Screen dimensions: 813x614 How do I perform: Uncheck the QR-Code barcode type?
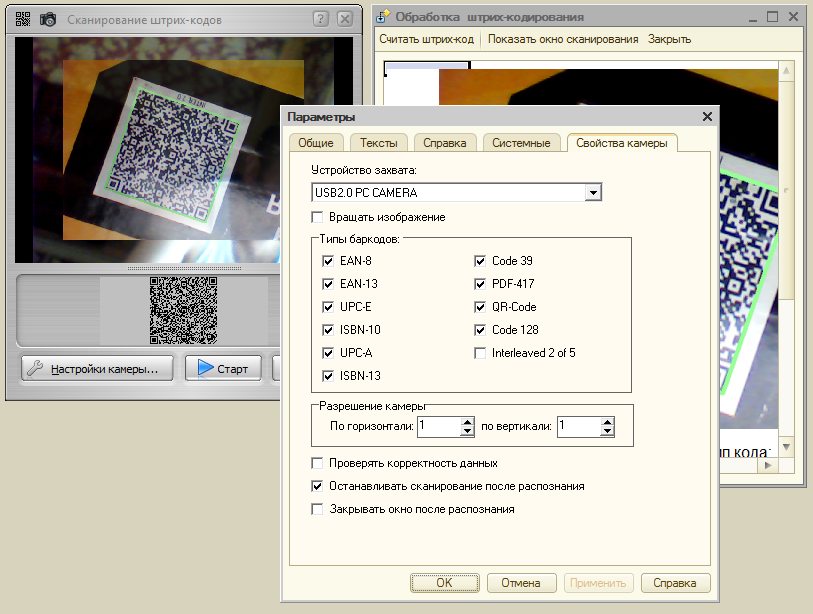(481, 307)
